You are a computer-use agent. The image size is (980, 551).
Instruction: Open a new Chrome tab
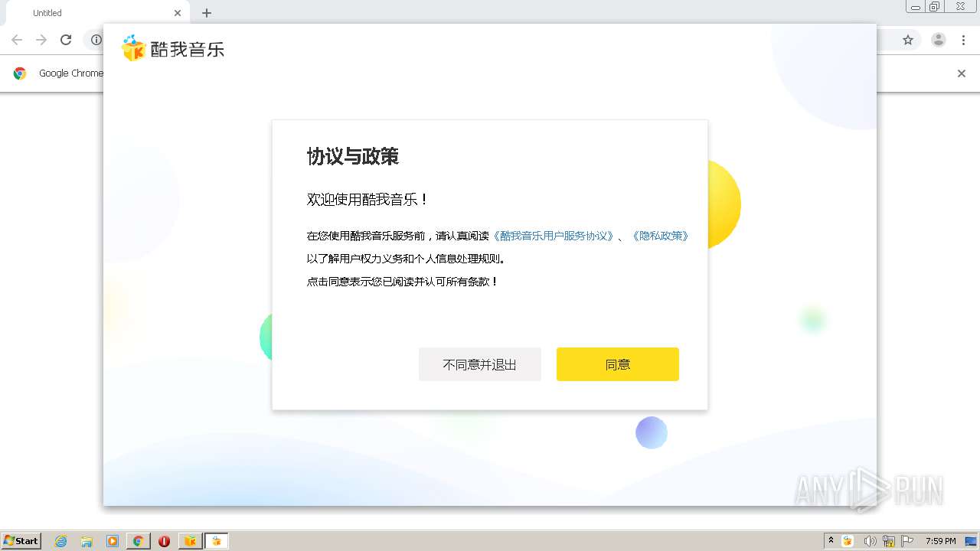(207, 13)
